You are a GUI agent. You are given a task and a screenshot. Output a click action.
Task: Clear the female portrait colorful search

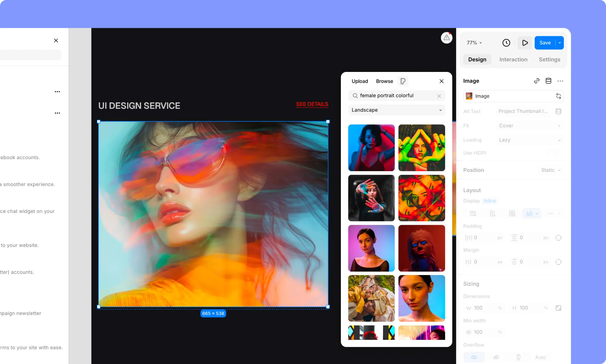[x=439, y=96]
